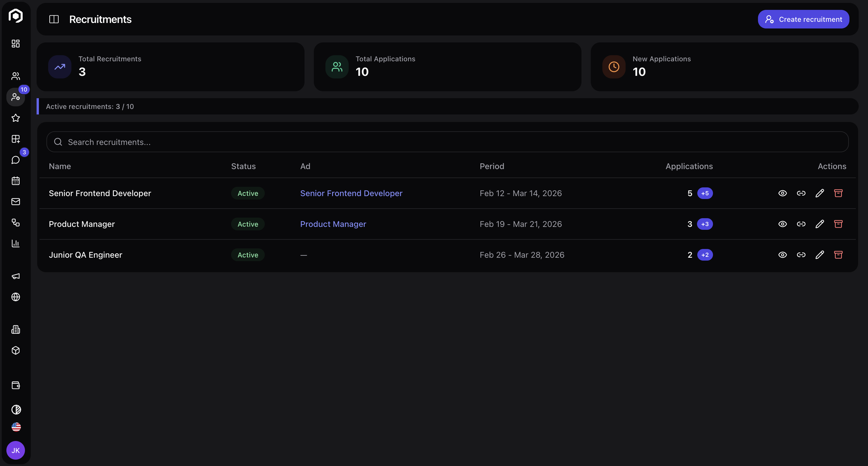Copy the link for Senior Frontend Developer recruitment
The width and height of the screenshot is (868, 466).
[x=801, y=193]
